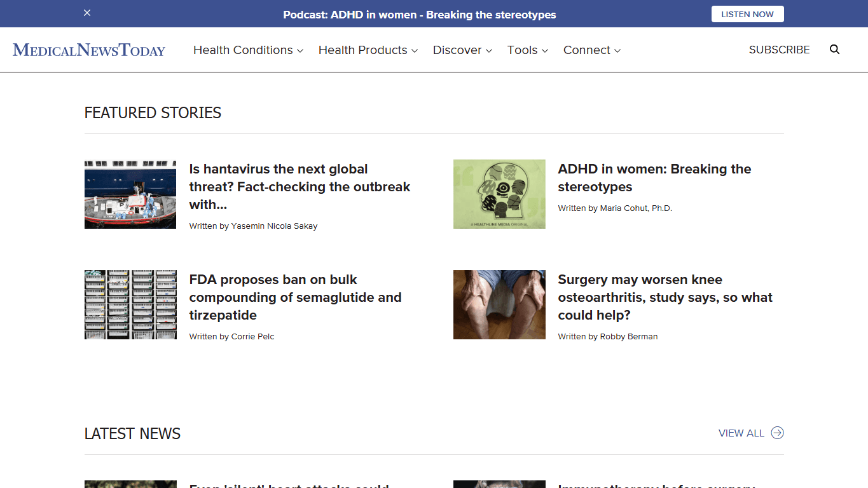Expand the Health Conditions menu
Screen dimensions: 868x488
click(248, 50)
